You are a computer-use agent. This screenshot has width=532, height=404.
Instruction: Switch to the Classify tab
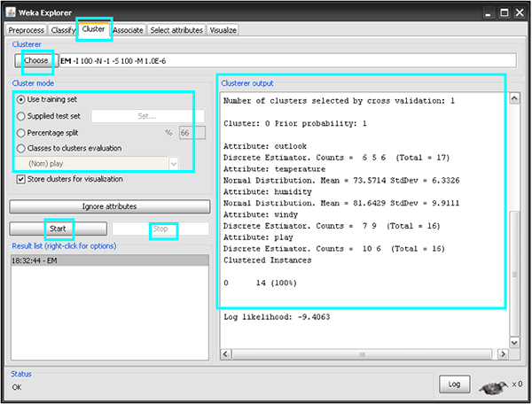tap(63, 30)
